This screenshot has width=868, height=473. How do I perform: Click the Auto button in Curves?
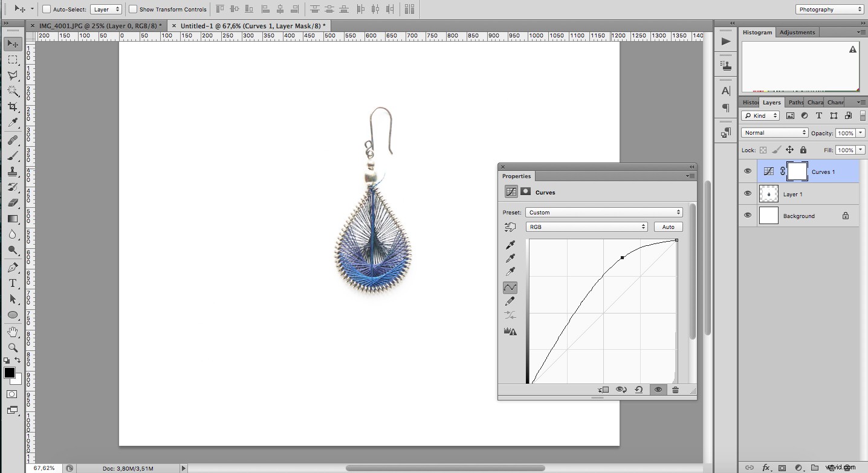[x=668, y=227]
